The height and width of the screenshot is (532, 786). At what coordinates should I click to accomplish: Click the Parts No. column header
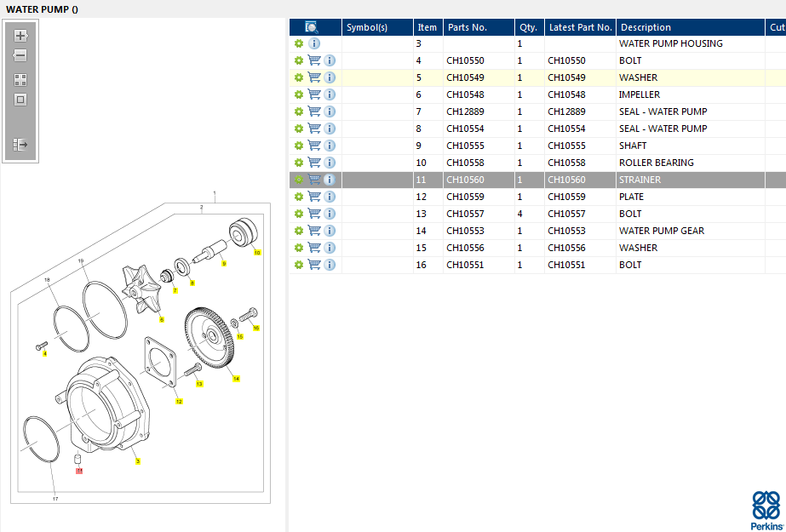[x=468, y=27]
